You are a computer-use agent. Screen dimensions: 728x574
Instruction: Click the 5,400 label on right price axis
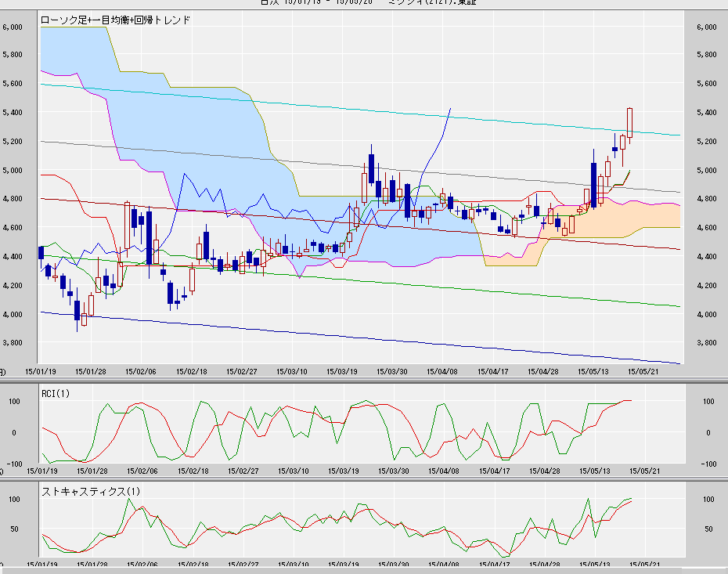pos(706,113)
